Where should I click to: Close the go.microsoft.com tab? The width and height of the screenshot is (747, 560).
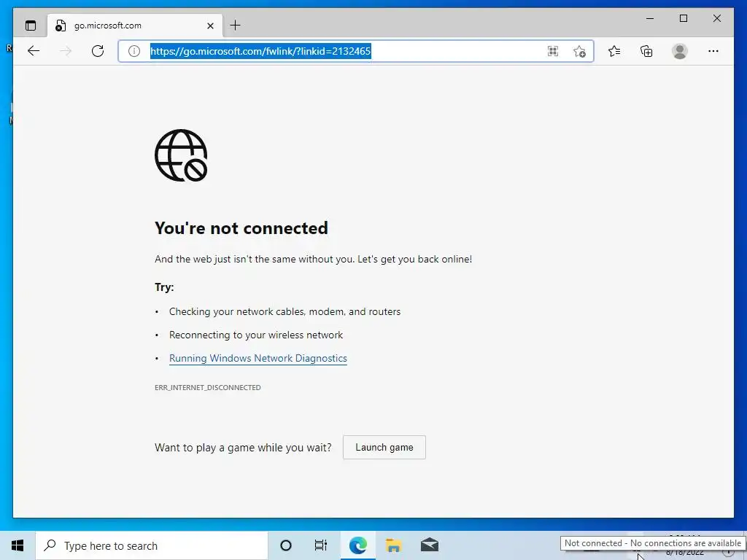click(x=210, y=26)
